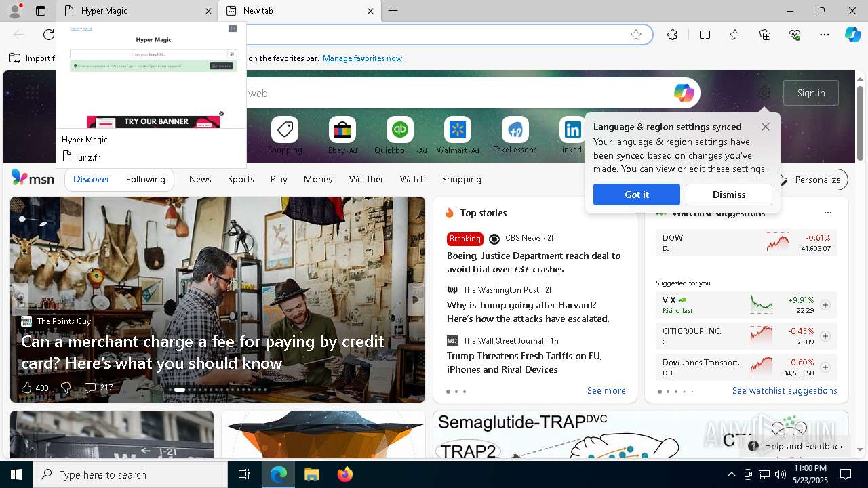Show next slide in featured carousel
The height and width of the screenshot is (488, 868).
(x=416, y=299)
